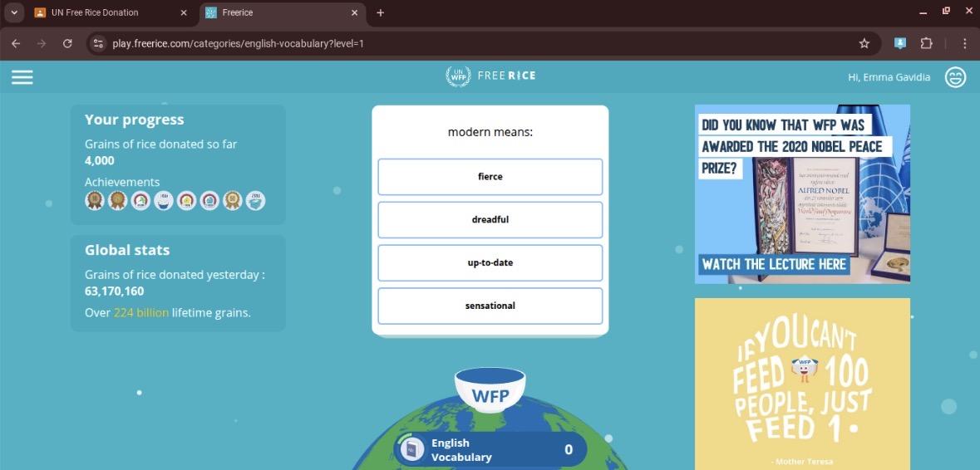Viewport: 980px width, 470px height.
Task: Open Chrome's three-dot menu
Action: (x=965, y=44)
